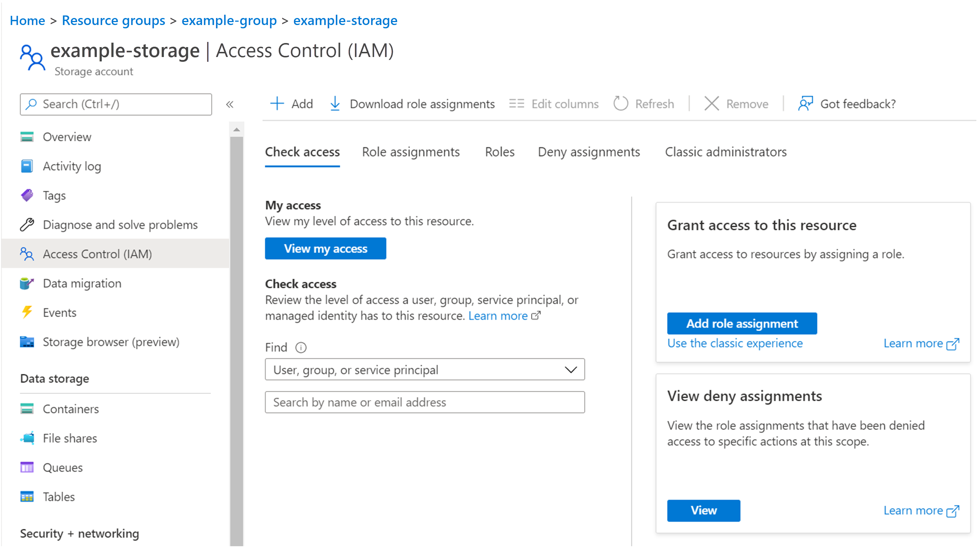Focus the Search (Ctrl+/) sidebar box
The height and width of the screenshot is (548, 980).
(116, 104)
